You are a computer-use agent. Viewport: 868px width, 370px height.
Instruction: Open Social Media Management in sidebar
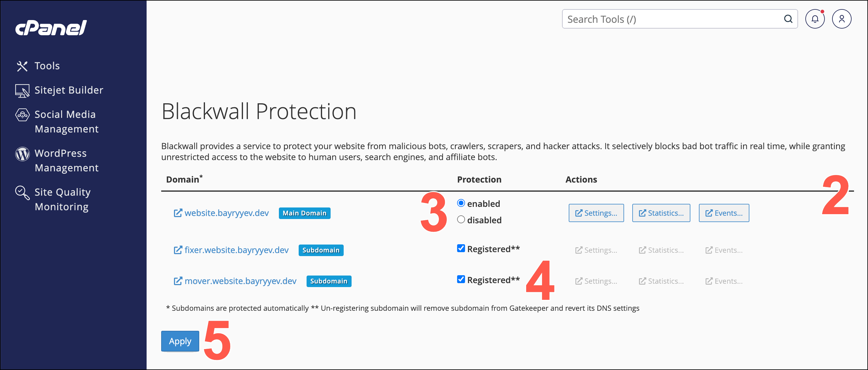click(66, 122)
